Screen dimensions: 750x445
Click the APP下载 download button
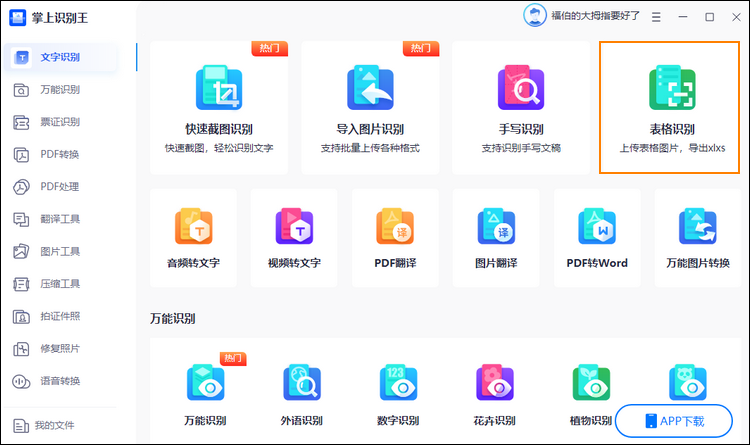tap(674, 421)
